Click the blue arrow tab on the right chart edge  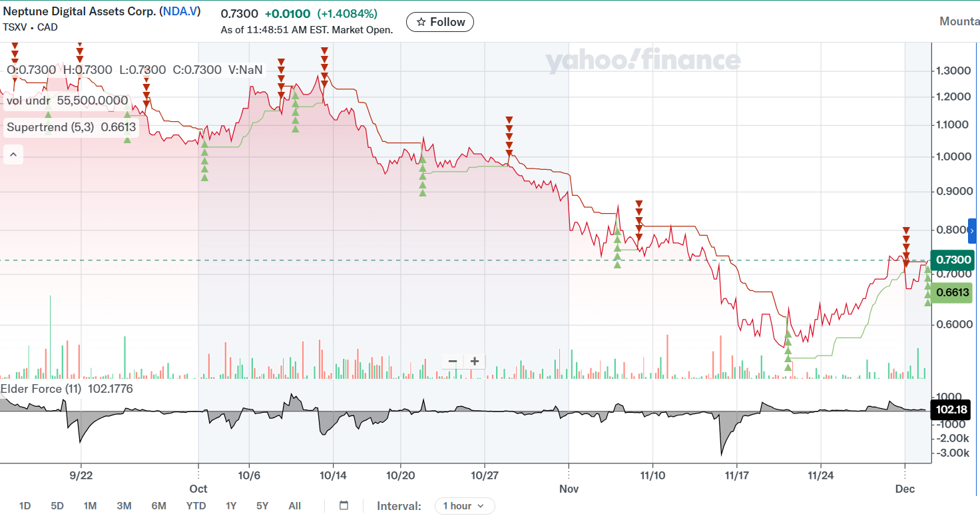pos(973,230)
